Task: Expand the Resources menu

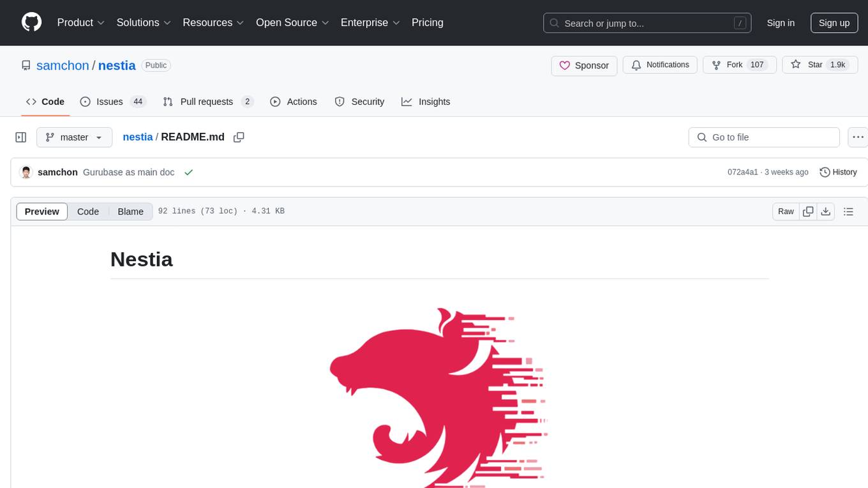Action: (213, 22)
